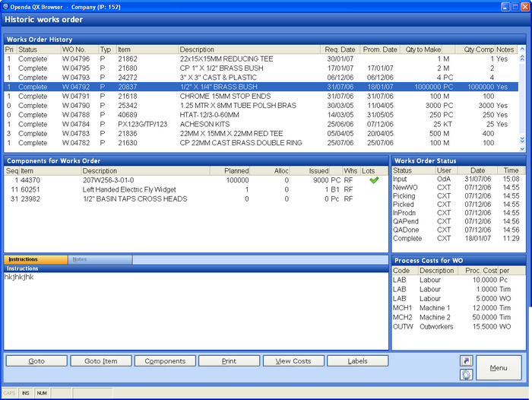Screen dimensions: 532x400
Task: Select Machine 2 process cost row
Action: click(x=458, y=317)
